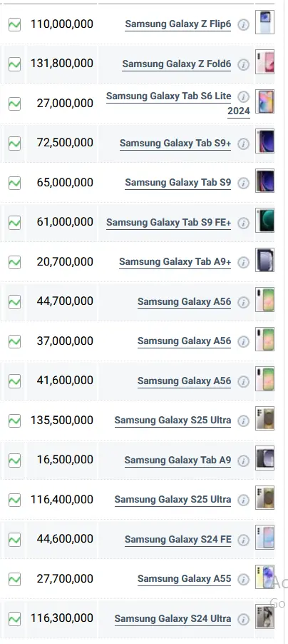Open the Samsung Galaxy Tab S9 link
288x644 pixels.
click(178, 182)
